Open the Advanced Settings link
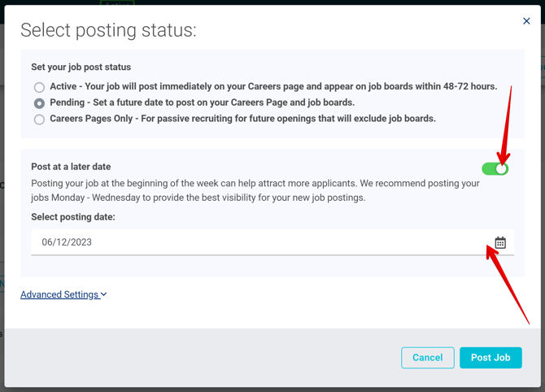The width and height of the screenshot is (545, 392). point(59,294)
